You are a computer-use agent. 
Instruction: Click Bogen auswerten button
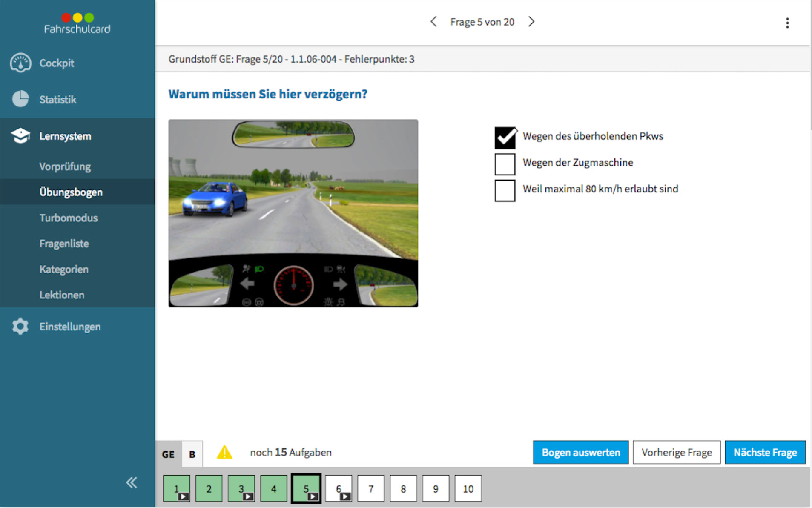click(x=581, y=452)
